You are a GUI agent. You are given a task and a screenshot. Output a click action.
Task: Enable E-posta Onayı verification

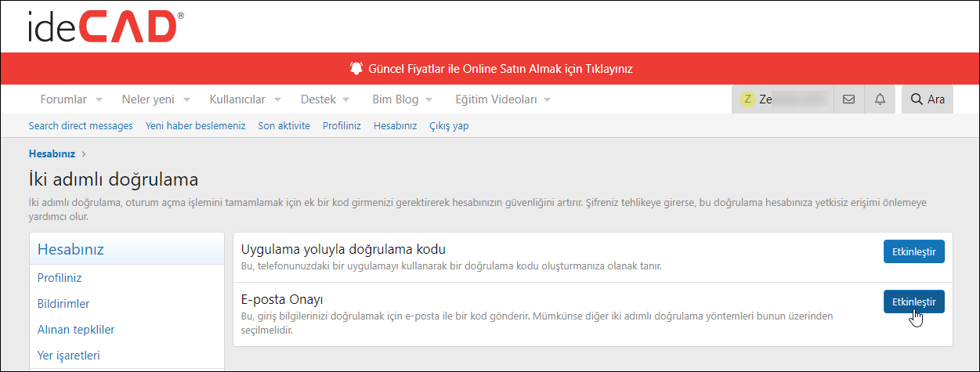click(913, 302)
